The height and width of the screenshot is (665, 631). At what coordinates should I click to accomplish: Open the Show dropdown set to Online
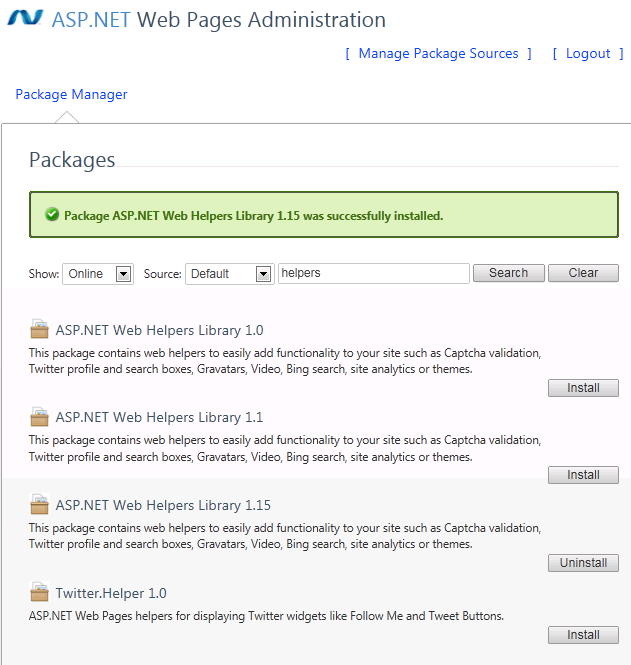click(98, 274)
